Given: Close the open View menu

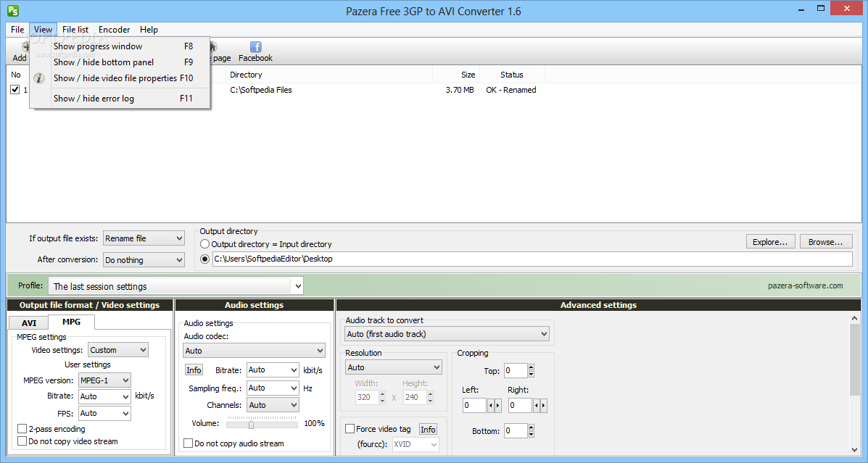Looking at the screenshot, I should [43, 29].
